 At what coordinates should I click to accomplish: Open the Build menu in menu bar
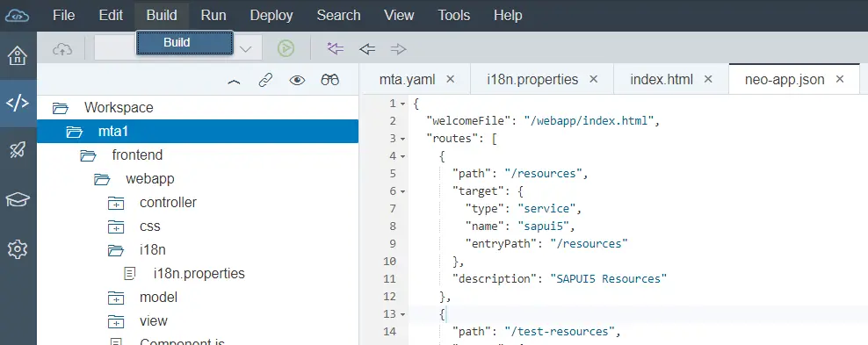click(x=162, y=16)
